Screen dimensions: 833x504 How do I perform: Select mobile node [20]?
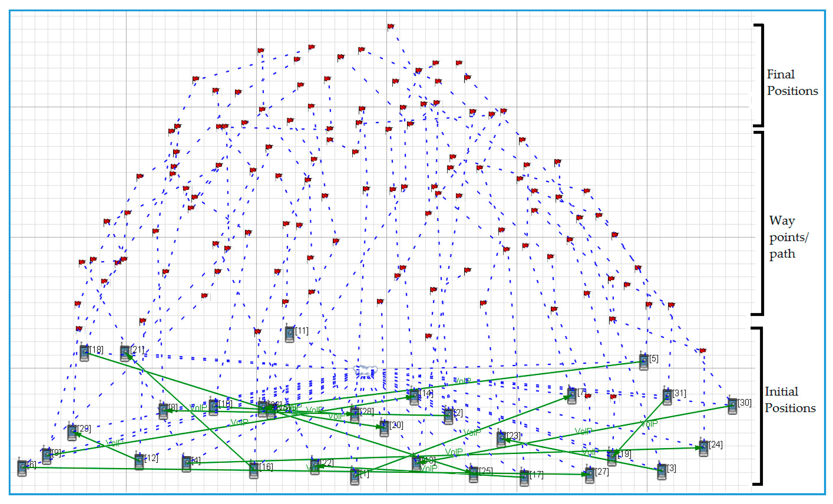tap(384, 428)
